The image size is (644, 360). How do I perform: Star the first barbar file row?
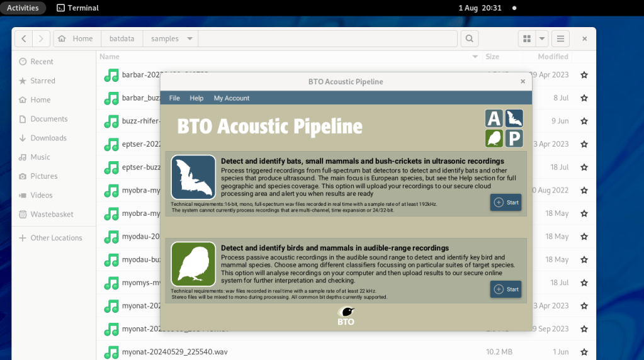tap(584, 75)
